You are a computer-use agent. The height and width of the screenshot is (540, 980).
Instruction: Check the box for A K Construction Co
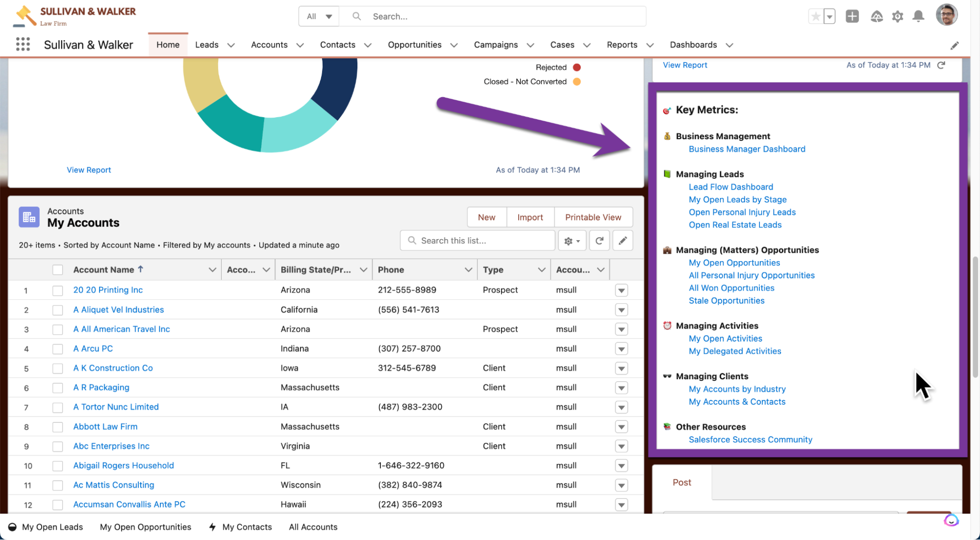(x=58, y=368)
